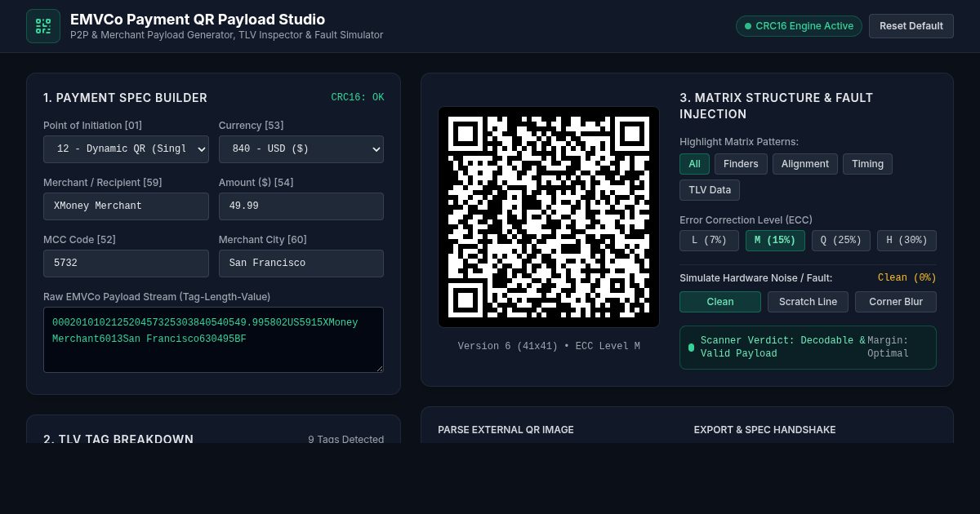Click the Version 6 (41x41) caption
980x514 pixels.
[549, 346]
